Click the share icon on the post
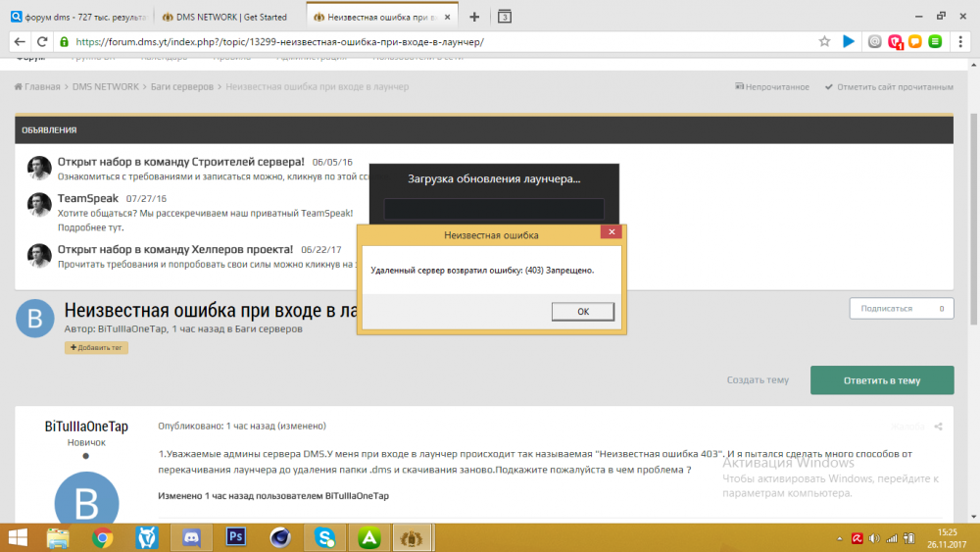 tap(938, 427)
